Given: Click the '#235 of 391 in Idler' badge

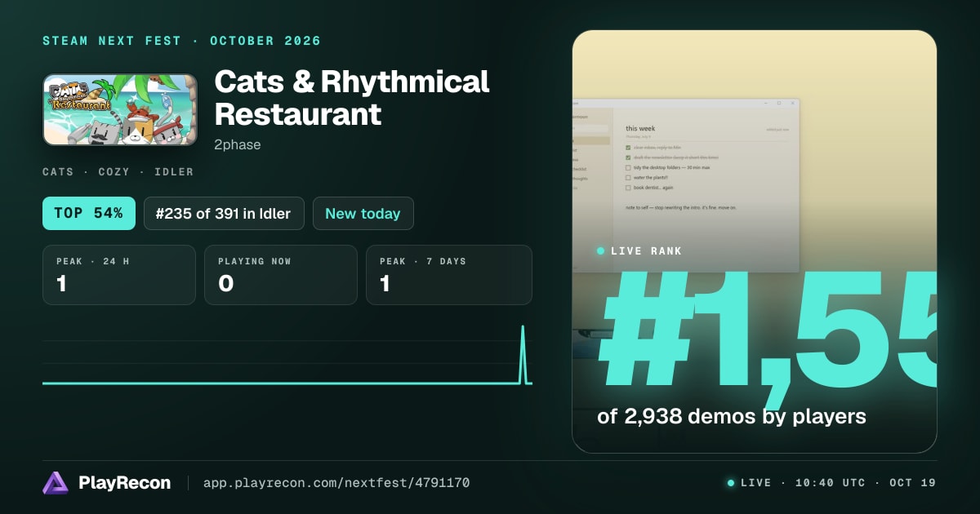Looking at the screenshot, I should click(224, 214).
